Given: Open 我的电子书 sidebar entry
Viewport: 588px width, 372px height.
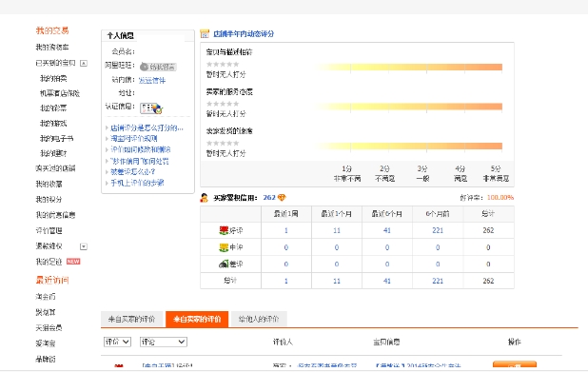Looking at the screenshot, I should pyautogui.click(x=57, y=138).
